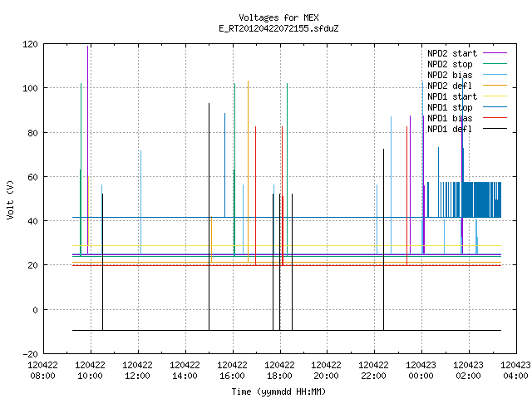
Task: Click the x-axis label 120422 08:00
Action: 42,371
